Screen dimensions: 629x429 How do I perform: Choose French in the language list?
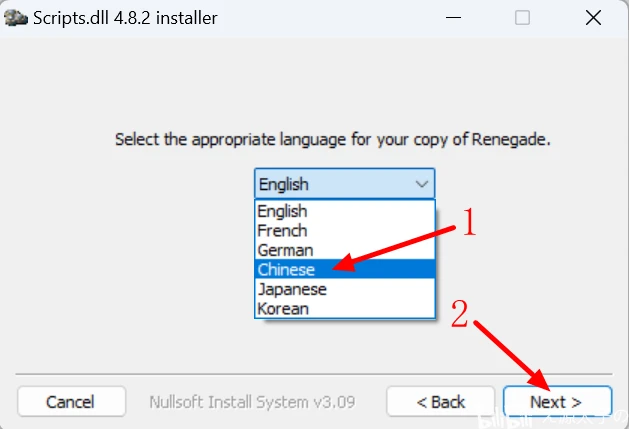pos(281,231)
